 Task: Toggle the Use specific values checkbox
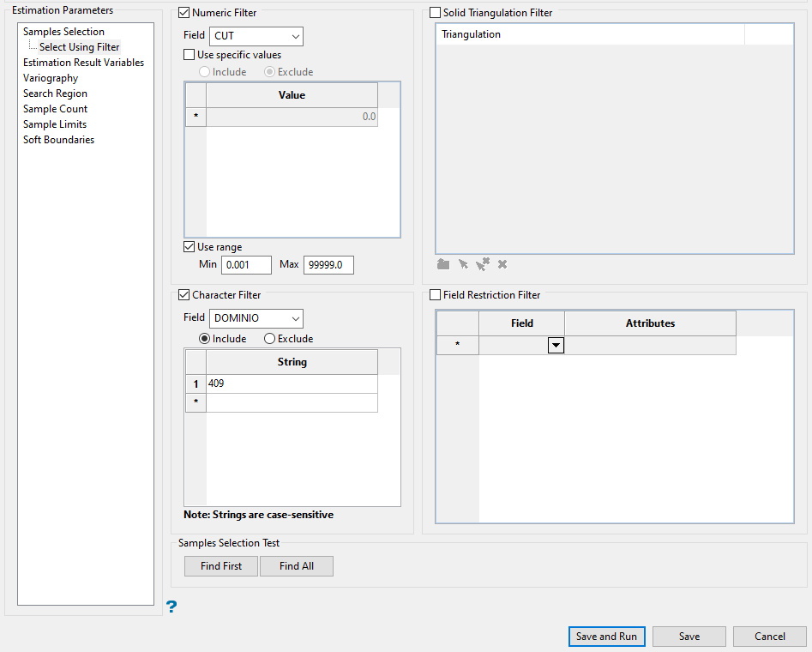[x=190, y=55]
